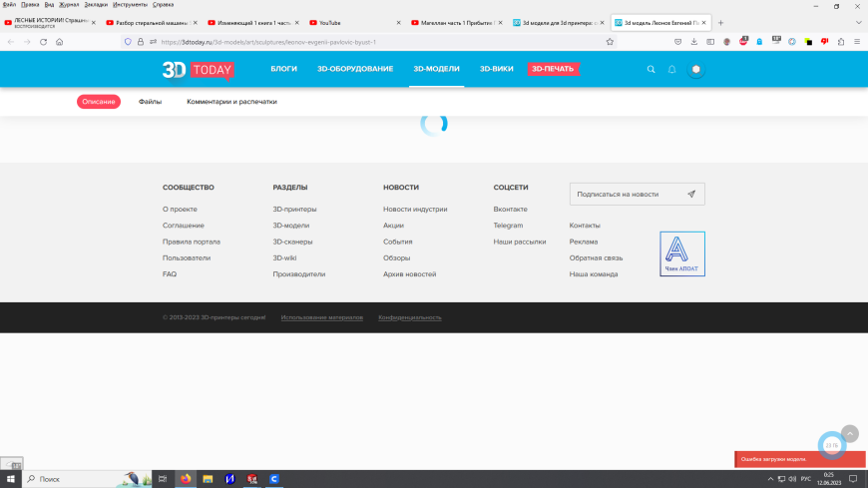This screenshot has height=488, width=868.
Task: Reload the page with the refresh icon
Action: 43,42
